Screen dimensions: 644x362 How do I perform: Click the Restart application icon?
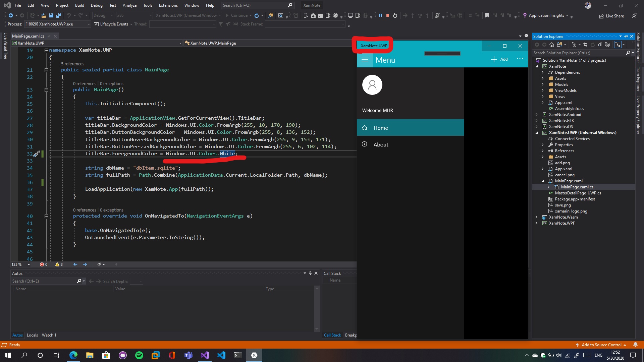click(x=395, y=15)
